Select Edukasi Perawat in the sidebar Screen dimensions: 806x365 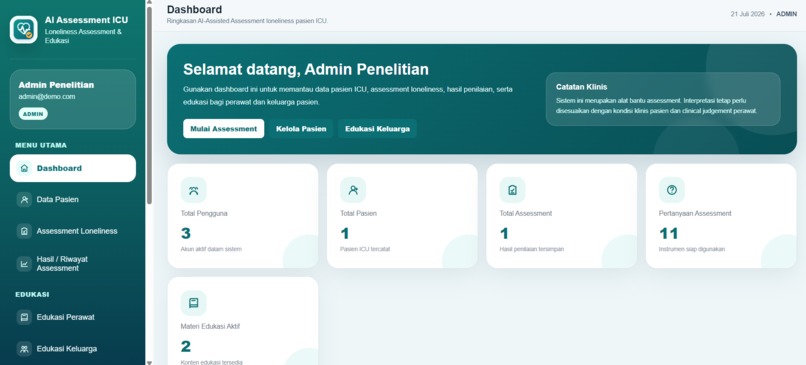(x=73, y=317)
